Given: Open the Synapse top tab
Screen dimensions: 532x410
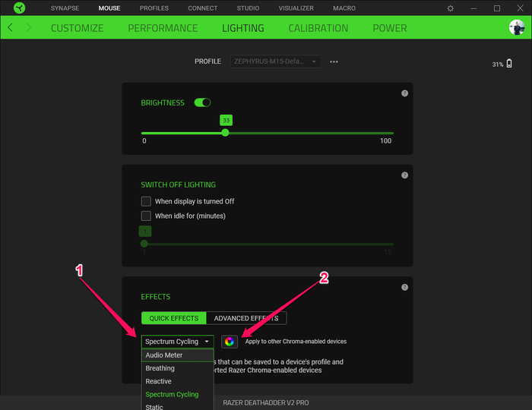Looking at the screenshot, I should click(x=65, y=8).
